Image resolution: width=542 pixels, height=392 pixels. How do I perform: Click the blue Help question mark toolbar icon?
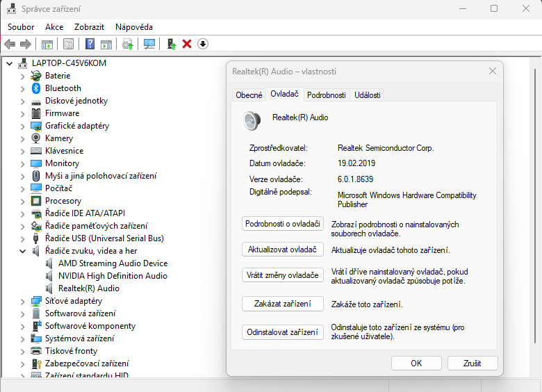point(90,44)
